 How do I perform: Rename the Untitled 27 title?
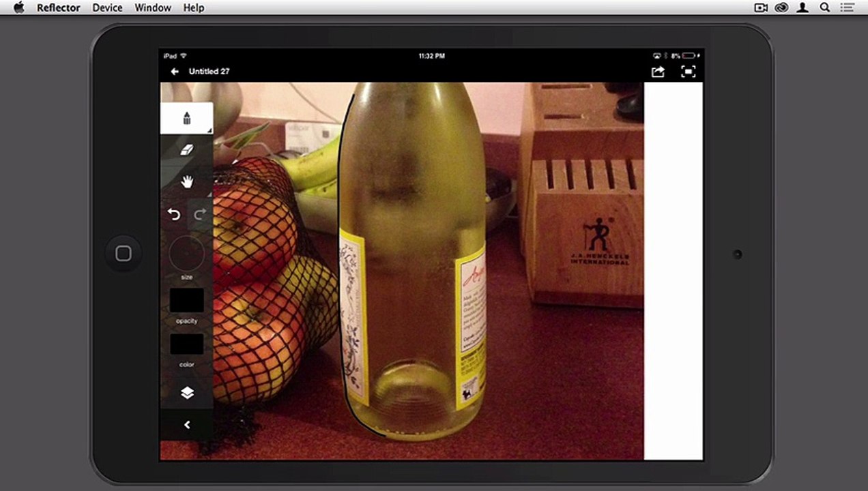pos(209,72)
